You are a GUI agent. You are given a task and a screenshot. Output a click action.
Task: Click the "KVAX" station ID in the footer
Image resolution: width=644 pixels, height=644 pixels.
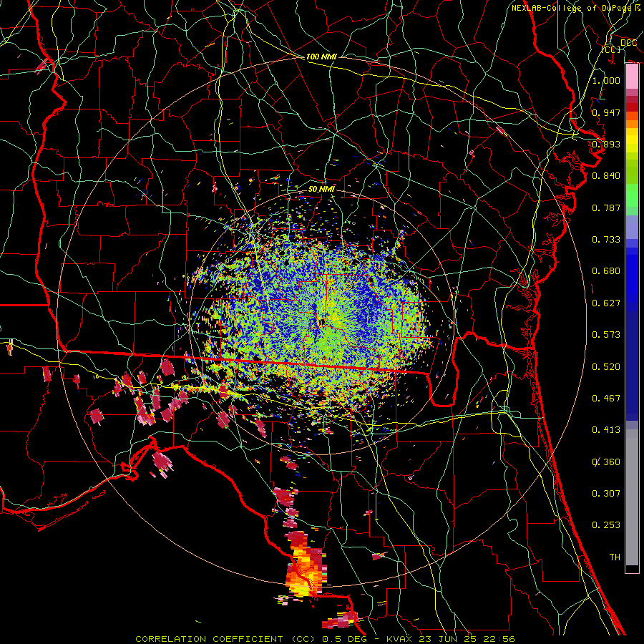tap(400, 639)
